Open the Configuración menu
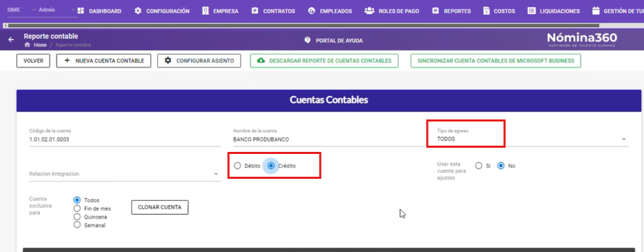 click(162, 11)
